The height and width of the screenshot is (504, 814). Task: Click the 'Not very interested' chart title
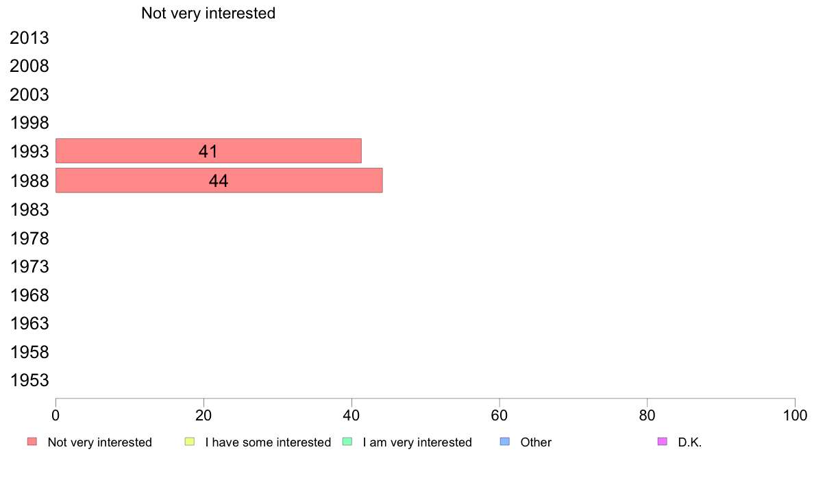(208, 13)
